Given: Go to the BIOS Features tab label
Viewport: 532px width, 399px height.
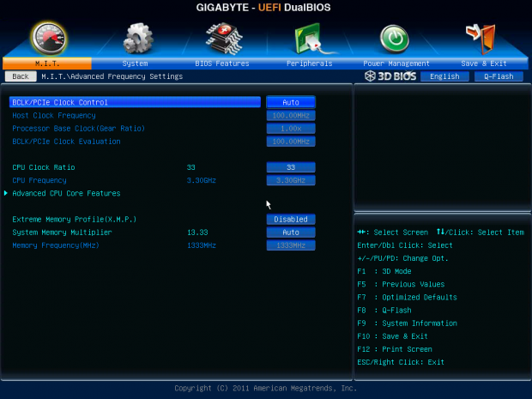Looking at the screenshot, I should [x=222, y=63].
